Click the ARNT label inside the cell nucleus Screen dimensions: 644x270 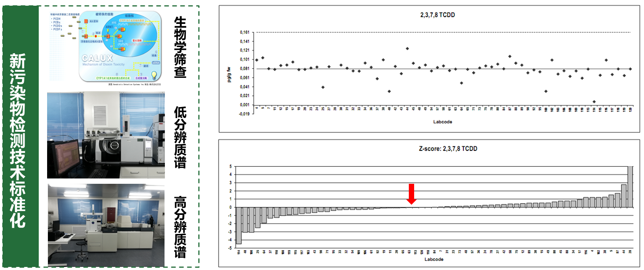109,27
